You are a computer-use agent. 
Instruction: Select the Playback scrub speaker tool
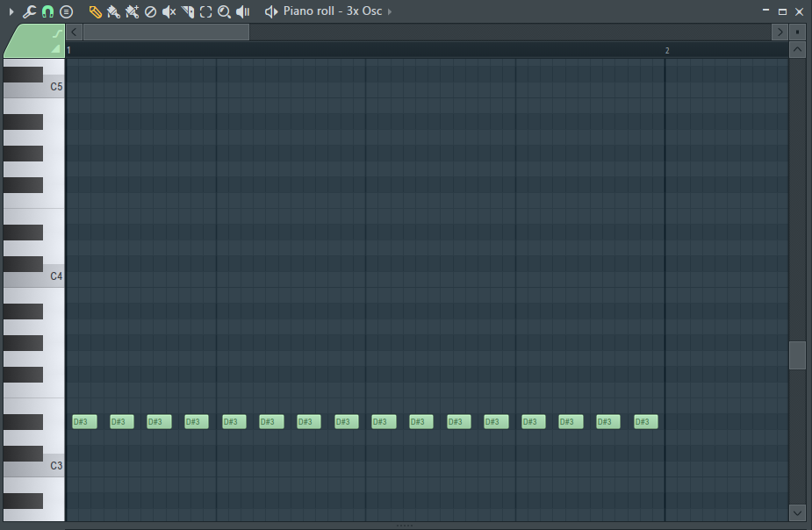pos(243,11)
